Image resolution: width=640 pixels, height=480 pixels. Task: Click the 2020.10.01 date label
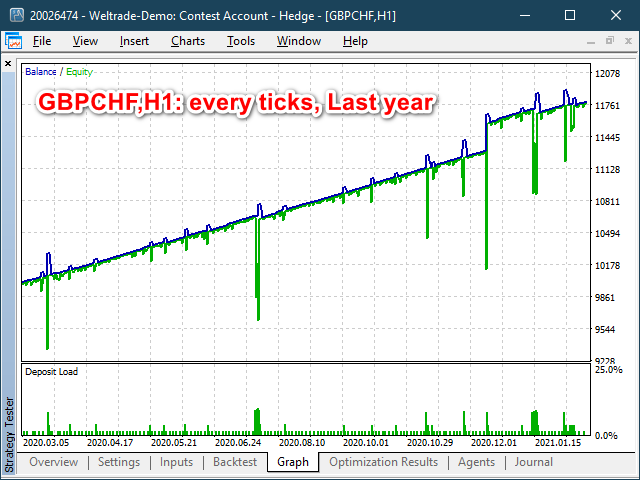coord(366,442)
